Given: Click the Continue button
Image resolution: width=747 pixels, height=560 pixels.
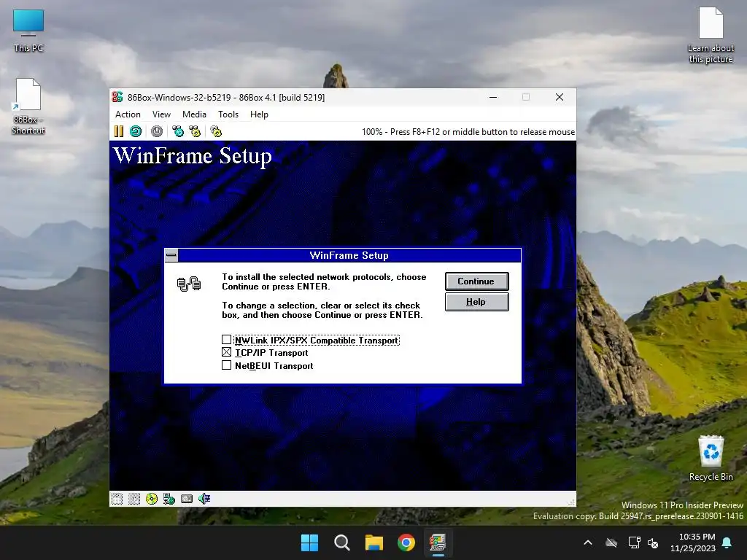Looking at the screenshot, I should (x=476, y=281).
